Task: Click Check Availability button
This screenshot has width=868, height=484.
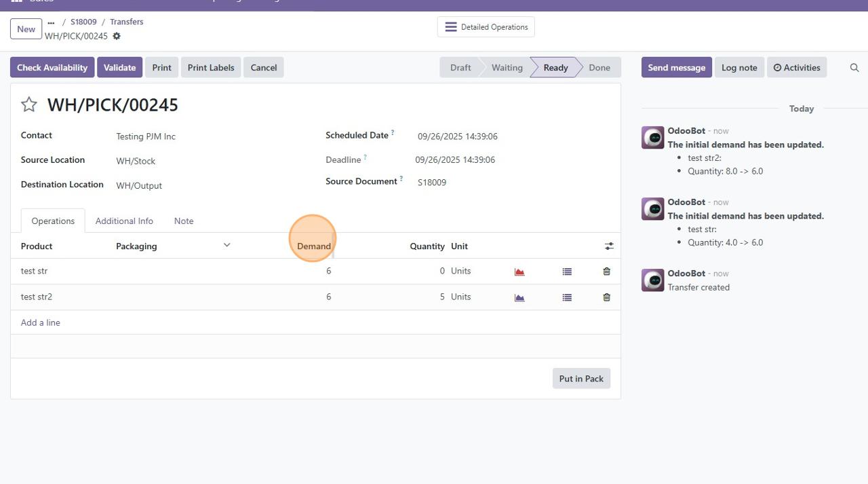Action: 52,68
